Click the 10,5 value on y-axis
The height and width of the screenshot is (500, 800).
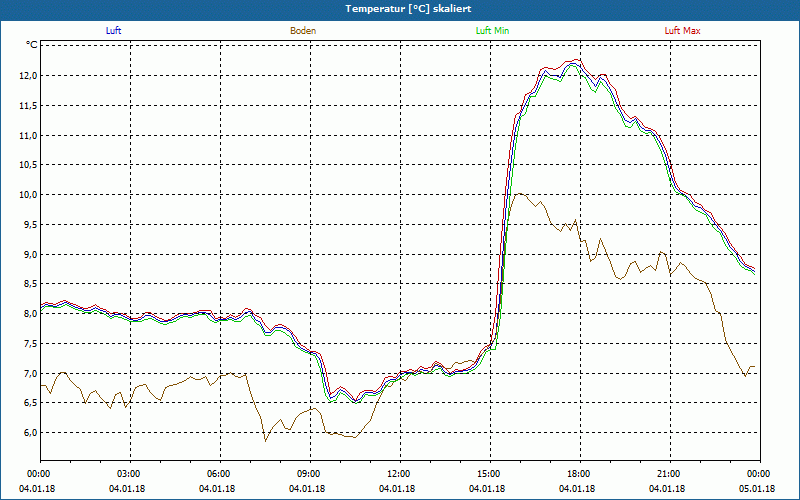(x=28, y=165)
